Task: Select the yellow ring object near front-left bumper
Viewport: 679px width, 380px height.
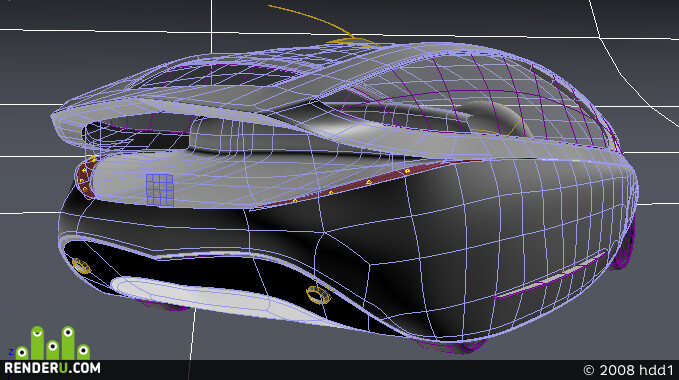Action: [x=81, y=266]
